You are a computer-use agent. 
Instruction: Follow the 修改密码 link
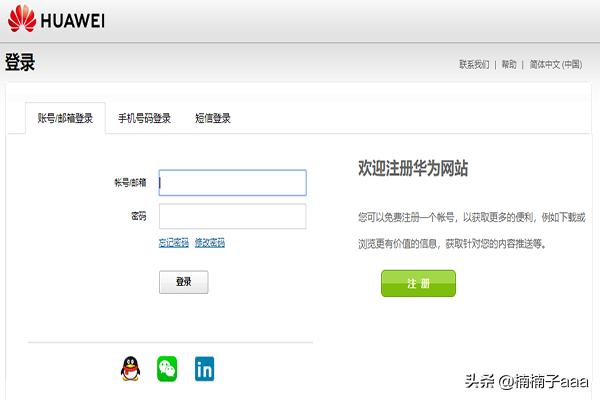[x=209, y=243]
